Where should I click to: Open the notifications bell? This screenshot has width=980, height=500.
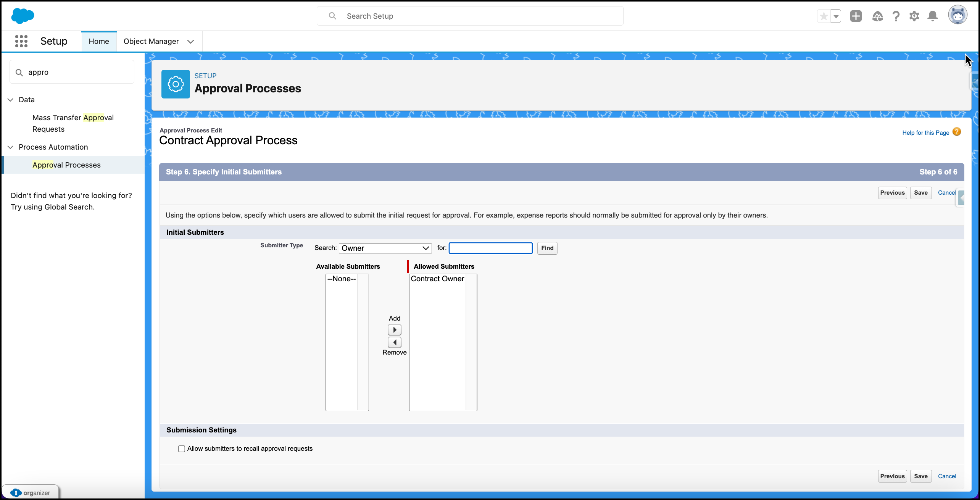933,16
